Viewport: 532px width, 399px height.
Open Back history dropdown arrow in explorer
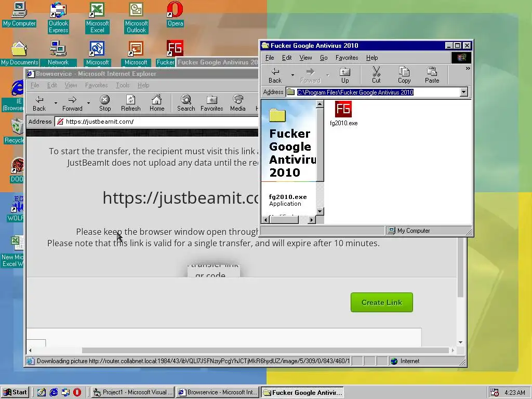pos(292,75)
